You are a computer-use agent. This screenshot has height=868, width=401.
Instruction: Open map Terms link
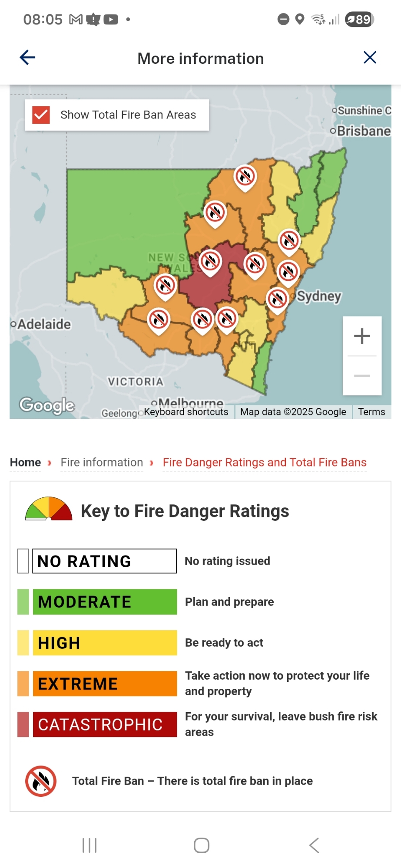371,412
